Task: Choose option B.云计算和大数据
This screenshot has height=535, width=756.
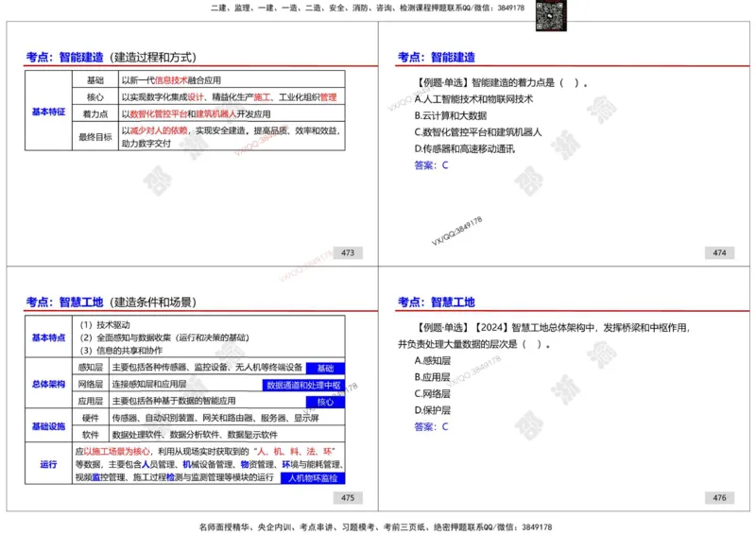Action: [x=451, y=115]
